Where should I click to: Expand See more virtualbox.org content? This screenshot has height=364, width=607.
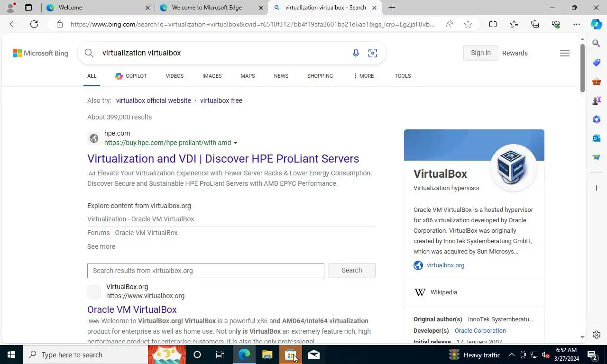coord(101,246)
